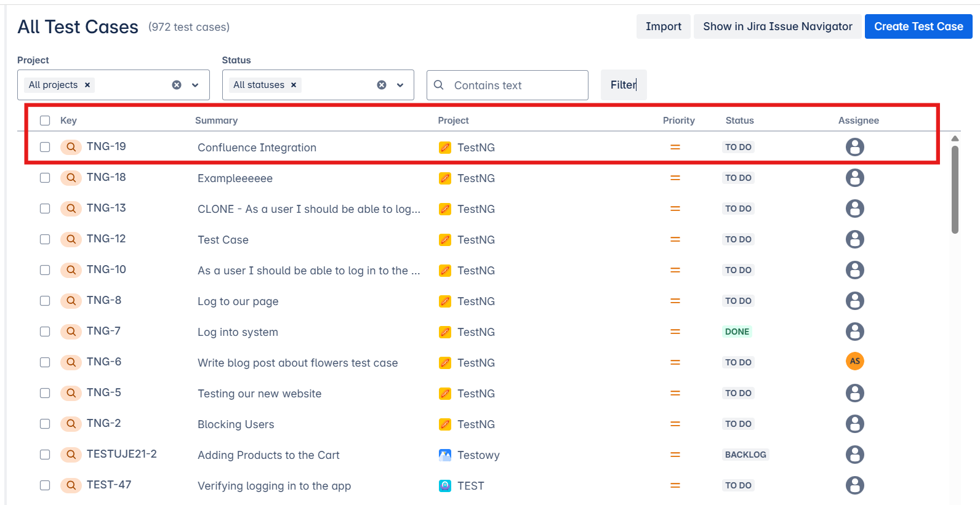This screenshot has height=505, width=980.
Task: Click the unassigned avatar in TNG-19 row
Action: [x=855, y=147]
